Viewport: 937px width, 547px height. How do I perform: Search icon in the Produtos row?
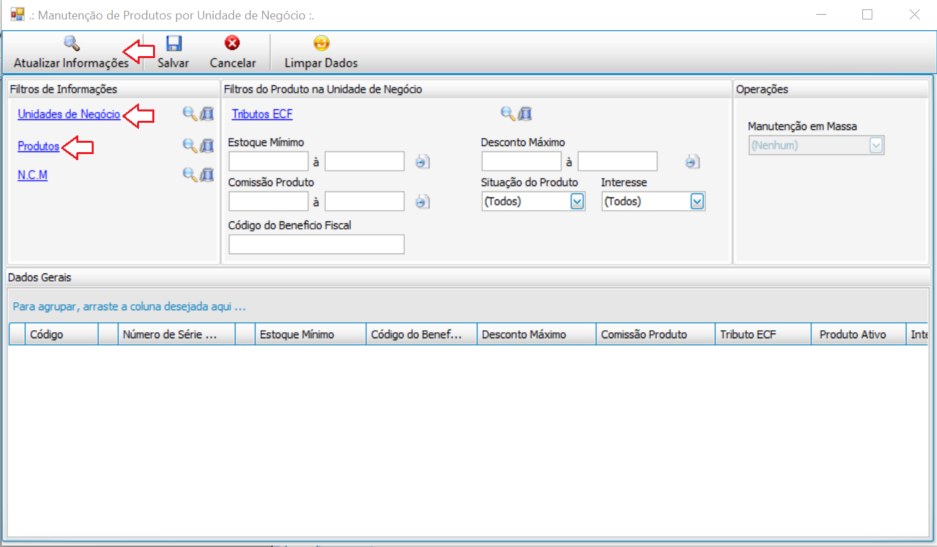click(189, 145)
